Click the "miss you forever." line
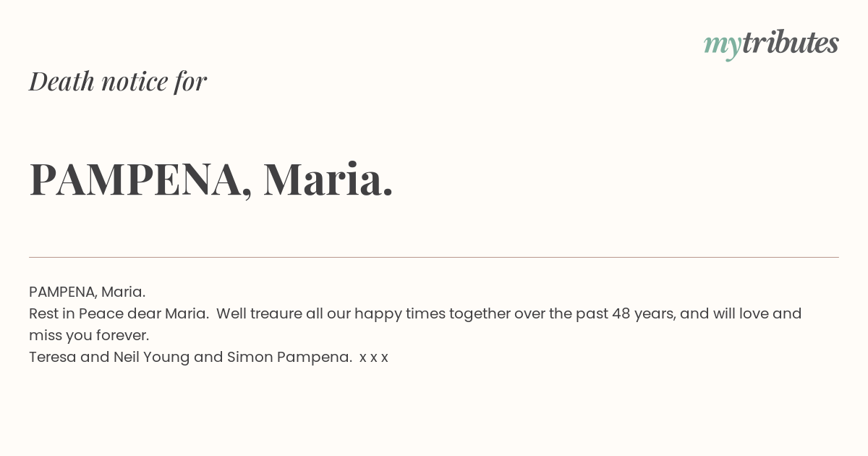868x456 pixels. click(89, 335)
